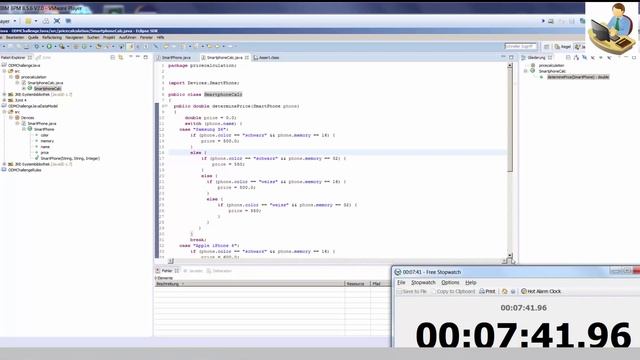The height and width of the screenshot is (360, 640).
Task: Open the Ausführen menu
Action: [127, 37]
